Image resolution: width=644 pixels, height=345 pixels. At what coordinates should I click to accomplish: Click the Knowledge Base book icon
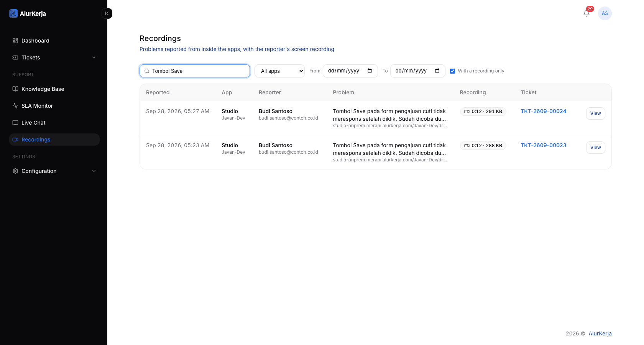(15, 89)
